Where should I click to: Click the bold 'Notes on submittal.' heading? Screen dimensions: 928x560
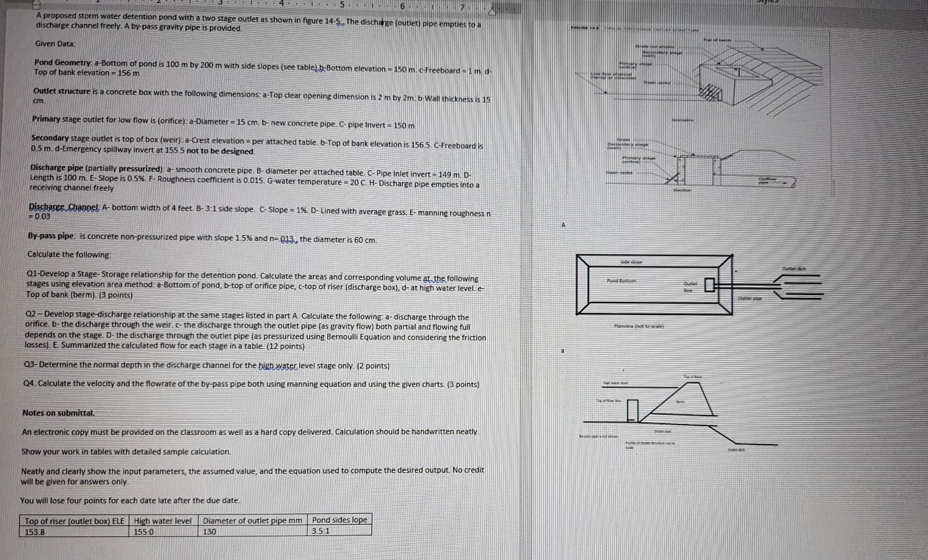click(59, 413)
